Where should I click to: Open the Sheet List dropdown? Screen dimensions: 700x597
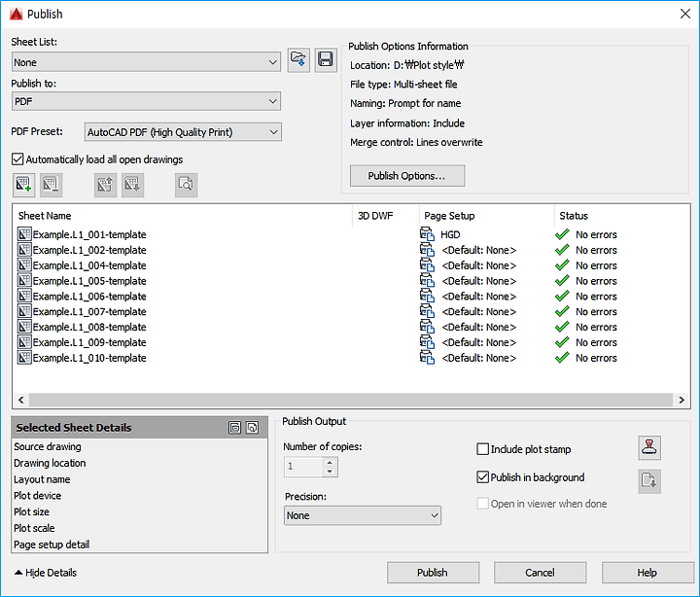coord(146,62)
